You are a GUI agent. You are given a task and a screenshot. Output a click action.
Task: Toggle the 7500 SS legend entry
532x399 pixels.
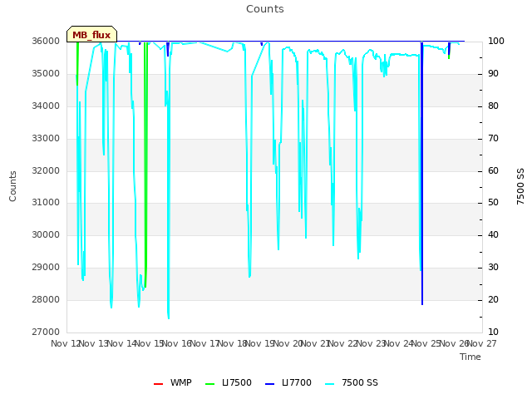(x=351, y=382)
